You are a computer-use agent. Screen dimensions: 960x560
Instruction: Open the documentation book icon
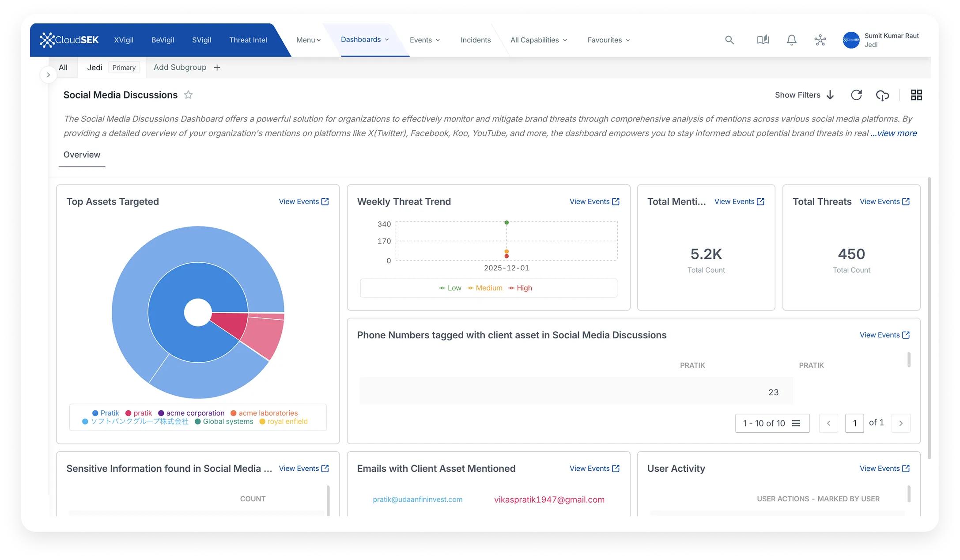pos(762,40)
